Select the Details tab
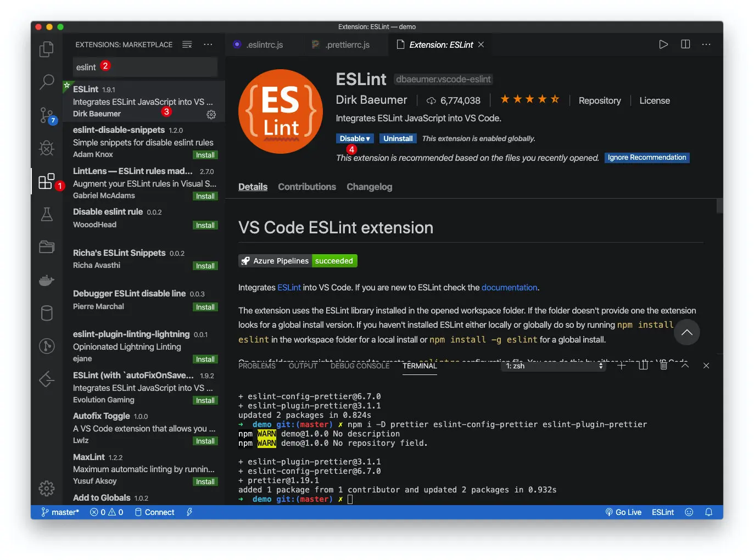 click(253, 187)
